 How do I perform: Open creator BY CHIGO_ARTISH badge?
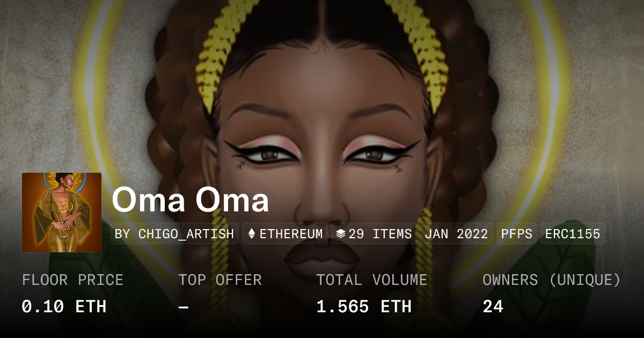174,234
